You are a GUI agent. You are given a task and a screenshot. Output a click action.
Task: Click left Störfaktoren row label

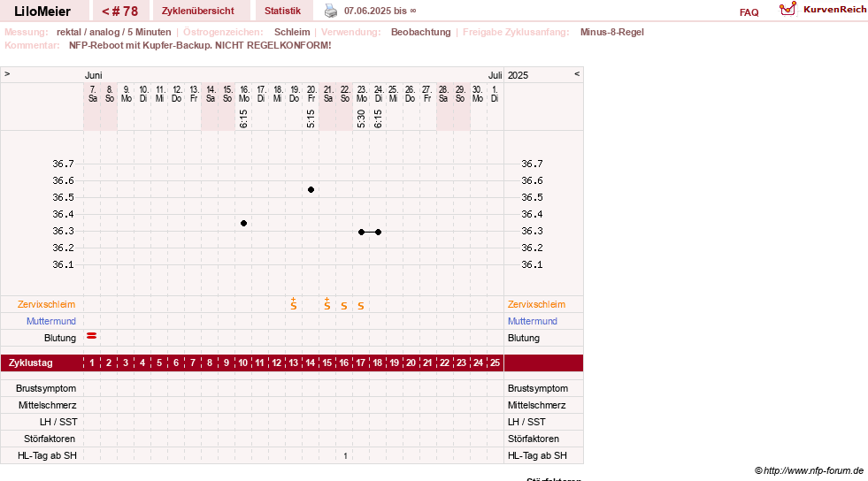[50, 439]
